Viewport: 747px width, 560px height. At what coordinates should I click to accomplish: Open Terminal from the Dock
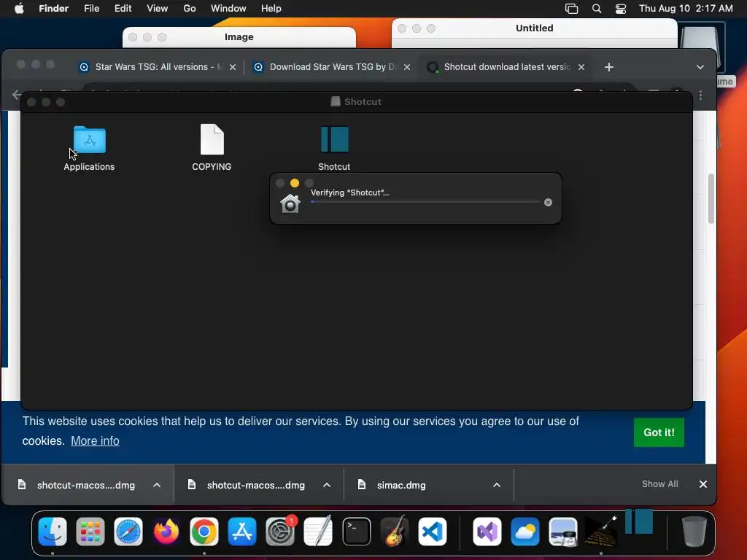(356, 531)
